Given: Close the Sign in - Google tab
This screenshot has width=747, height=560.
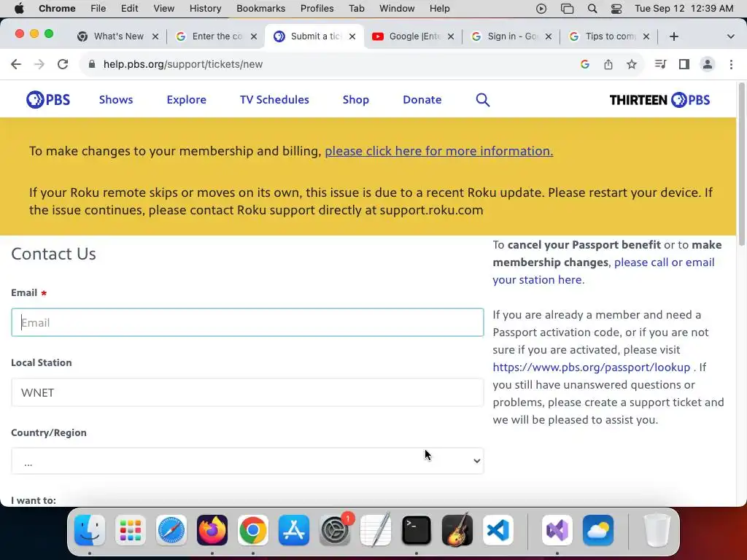Looking at the screenshot, I should [x=549, y=36].
